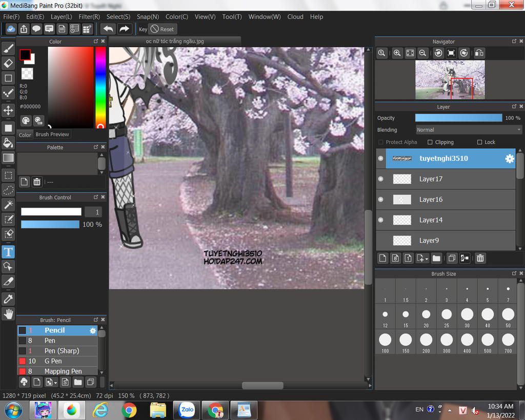Select the Eraser tool
Screen dimensions: 525x420
click(8, 63)
